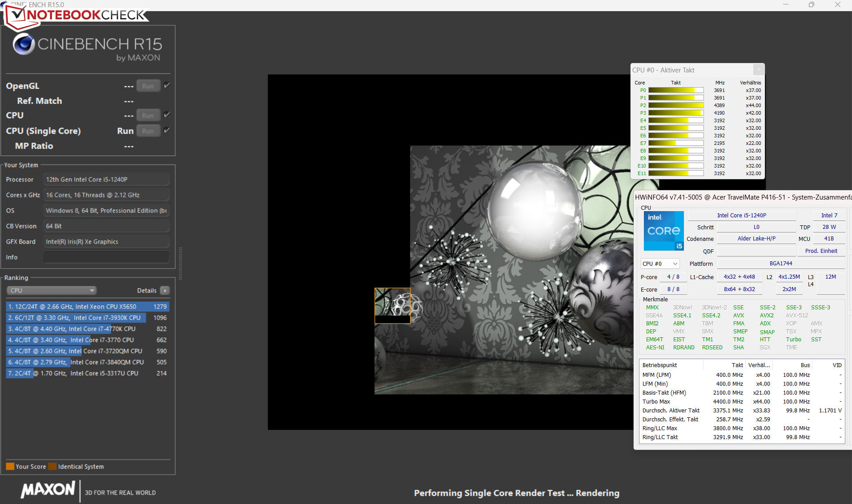Viewport: 852px width, 504px height.
Task: Toggle the CPU (Single Core) checkbox
Action: [167, 130]
